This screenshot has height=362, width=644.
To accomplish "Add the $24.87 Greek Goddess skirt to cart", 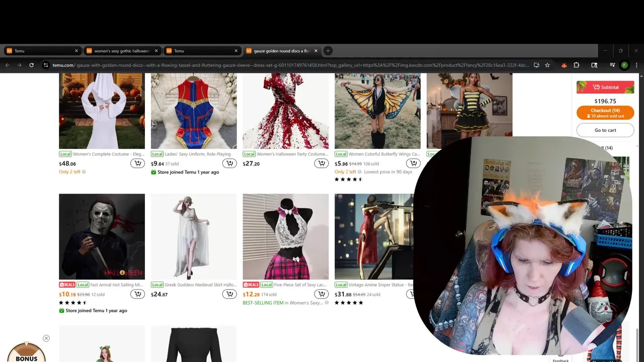I will click(229, 294).
